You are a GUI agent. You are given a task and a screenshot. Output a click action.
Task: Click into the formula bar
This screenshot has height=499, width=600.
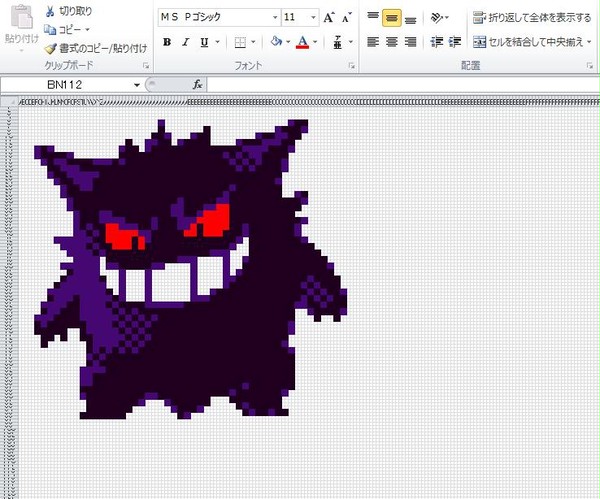click(x=403, y=85)
